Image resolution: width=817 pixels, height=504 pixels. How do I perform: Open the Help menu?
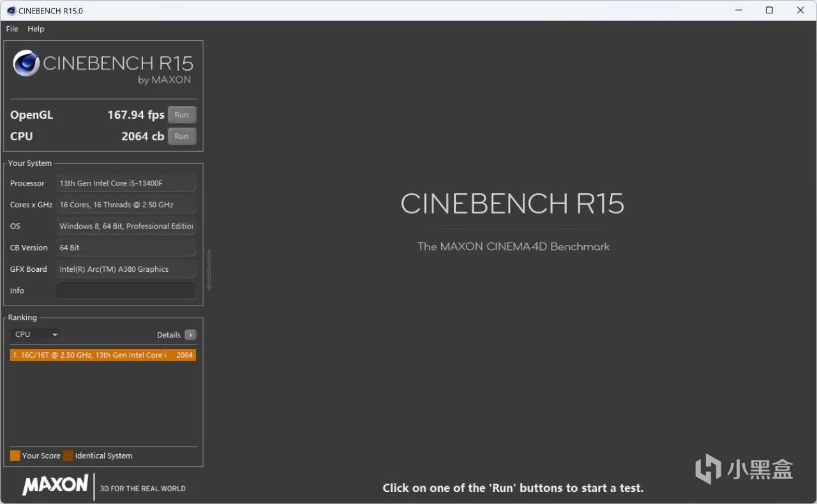point(36,29)
